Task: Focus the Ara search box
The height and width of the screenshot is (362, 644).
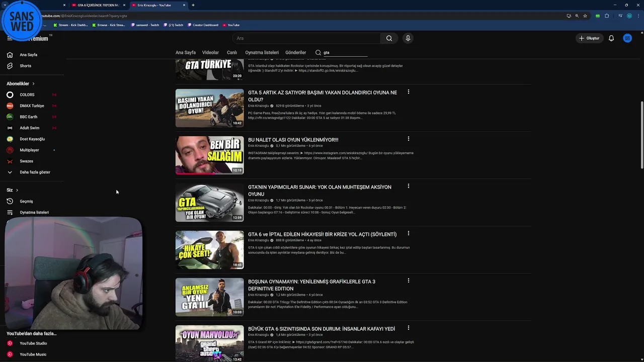Action: [307, 38]
